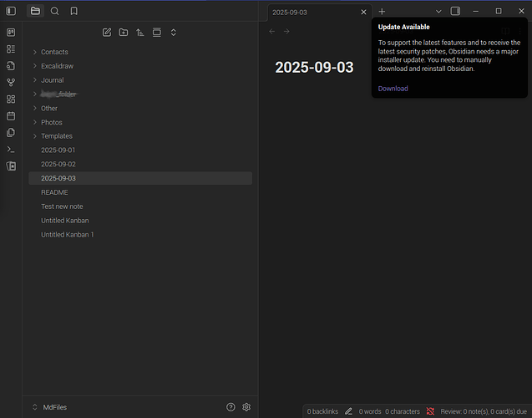This screenshot has height=418, width=532.
Task: Open the 2025-09-01 note
Action: pyautogui.click(x=140, y=150)
